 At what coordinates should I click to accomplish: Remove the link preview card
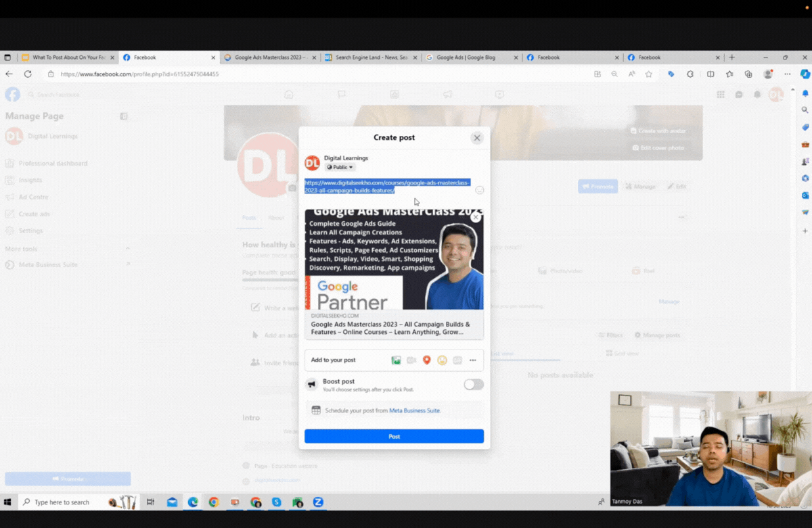[x=476, y=216]
